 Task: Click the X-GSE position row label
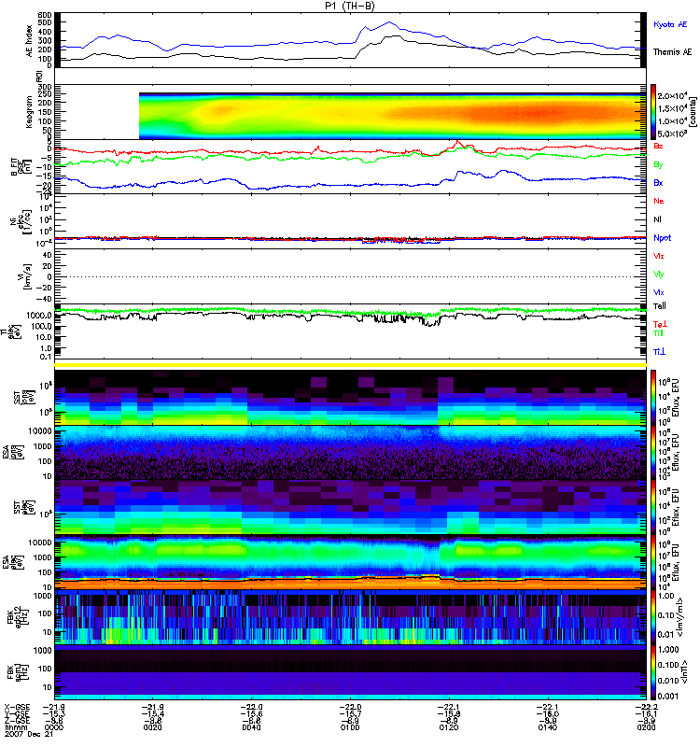[x=18, y=707]
